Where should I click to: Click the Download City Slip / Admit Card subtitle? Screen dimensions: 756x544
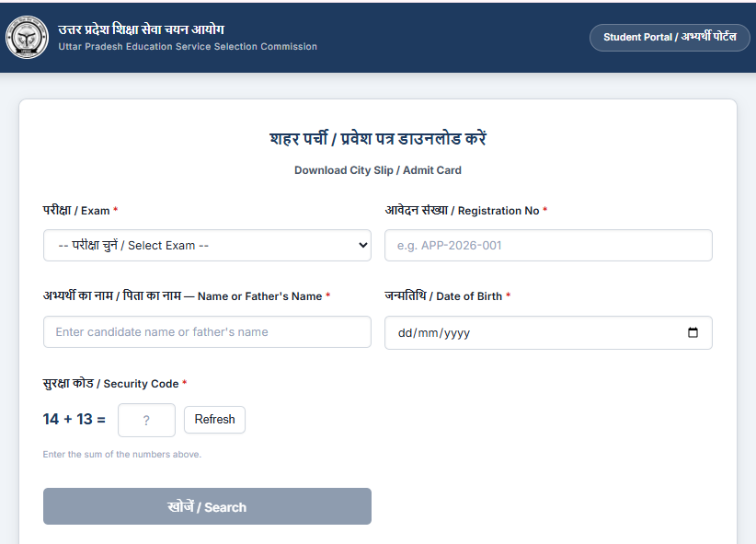pyautogui.click(x=378, y=170)
